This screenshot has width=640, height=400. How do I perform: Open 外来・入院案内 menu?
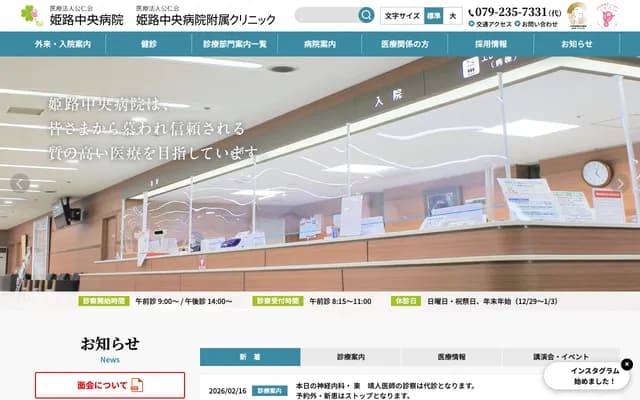click(x=63, y=44)
